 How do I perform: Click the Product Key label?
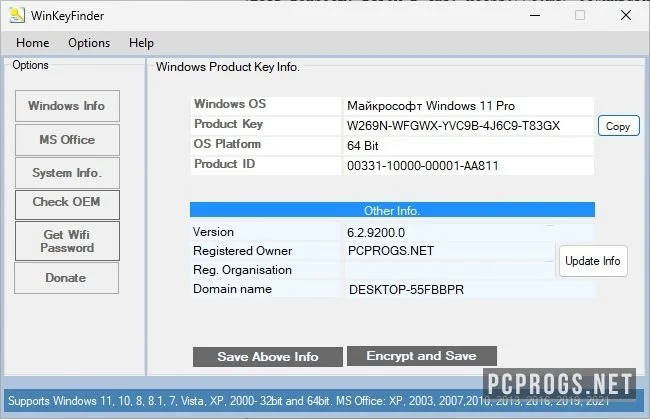[x=228, y=124]
